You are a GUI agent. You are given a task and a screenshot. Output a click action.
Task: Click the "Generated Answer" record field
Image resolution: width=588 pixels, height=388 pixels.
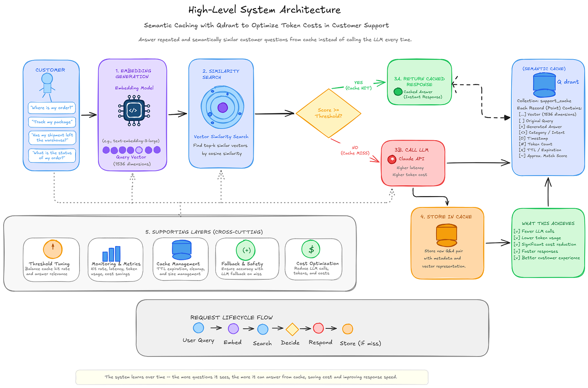click(x=540, y=126)
